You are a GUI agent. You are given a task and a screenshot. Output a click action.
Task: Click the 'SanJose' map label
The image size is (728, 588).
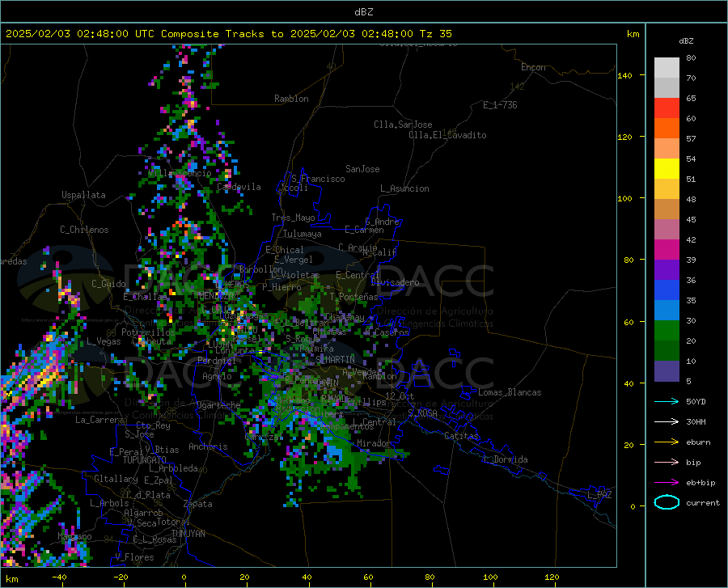[x=362, y=169]
